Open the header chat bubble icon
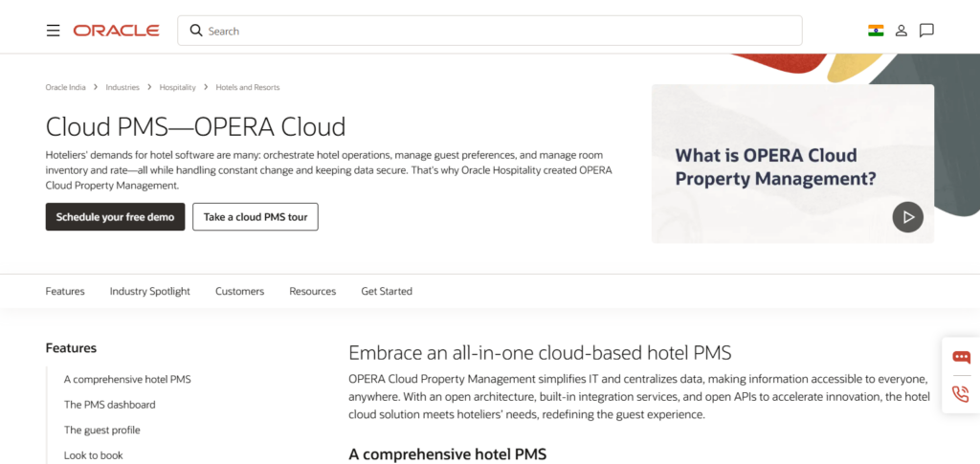This screenshot has height=464, width=980. click(926, 31)
